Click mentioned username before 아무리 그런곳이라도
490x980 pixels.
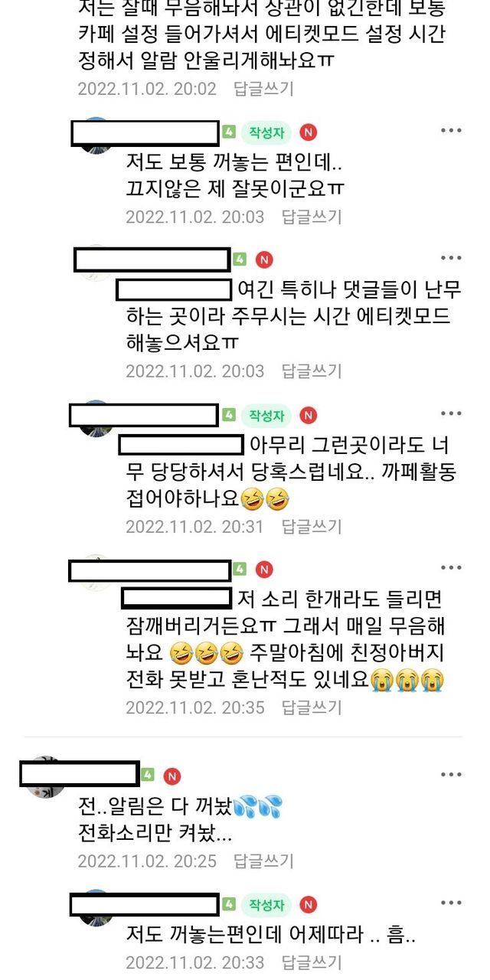point(181,445)
